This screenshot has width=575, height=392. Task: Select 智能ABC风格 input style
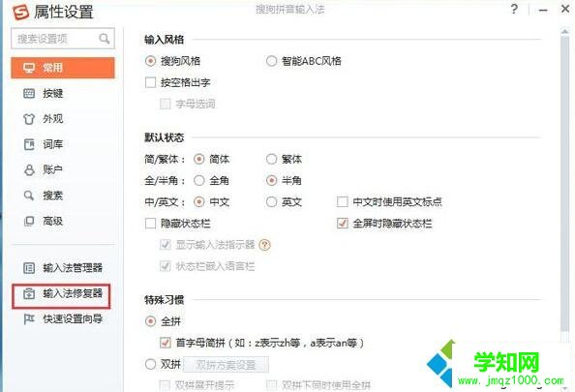[x=271, y=61]
